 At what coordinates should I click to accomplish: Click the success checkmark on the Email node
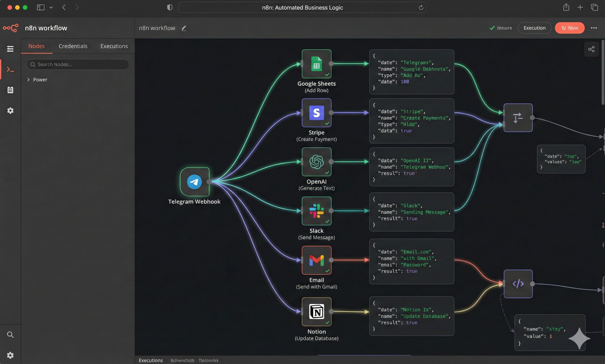(x=327, y=271)
